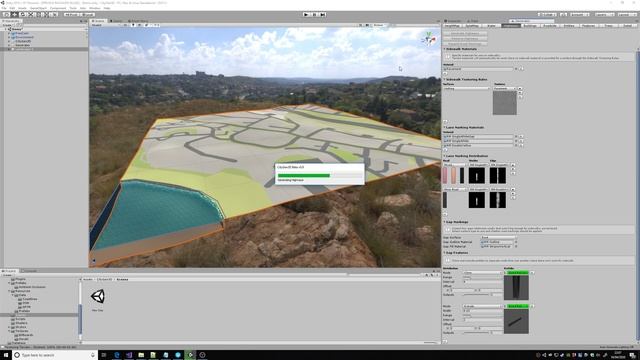640x360 pixels.
Task: Toggle the Local/Global handle button
Action: tap(87, 14)
